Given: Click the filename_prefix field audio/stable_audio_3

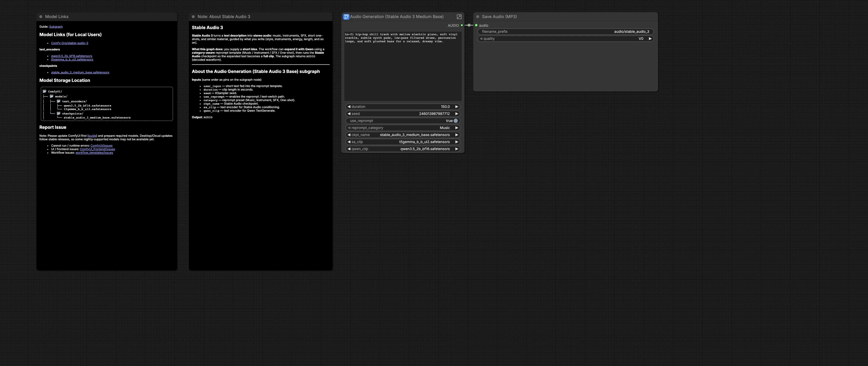Looking at the screenshot, I should (x=565, y=31).
